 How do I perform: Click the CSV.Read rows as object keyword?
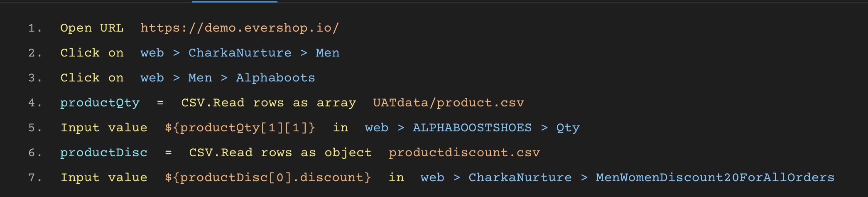click(280, 153)
